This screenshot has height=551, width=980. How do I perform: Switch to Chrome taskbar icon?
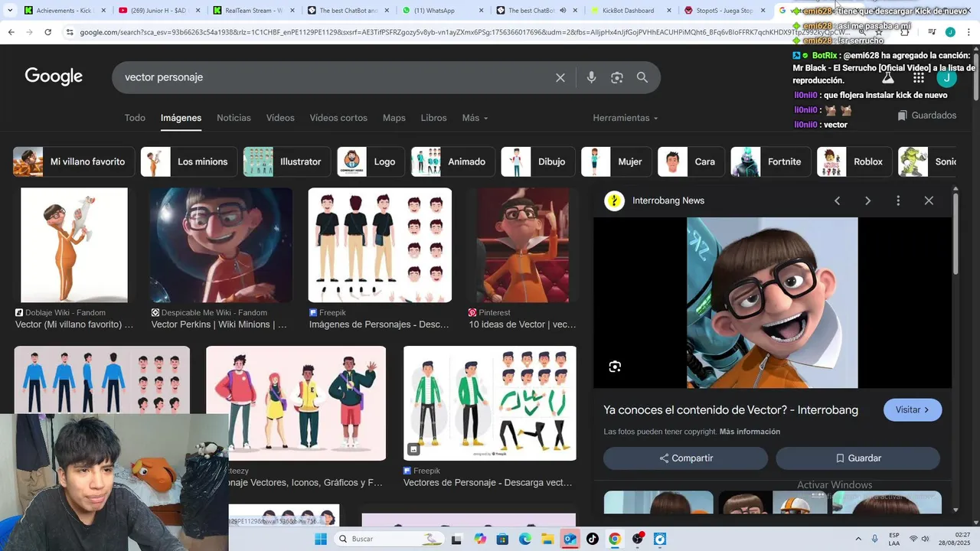[x=615, y=539]
